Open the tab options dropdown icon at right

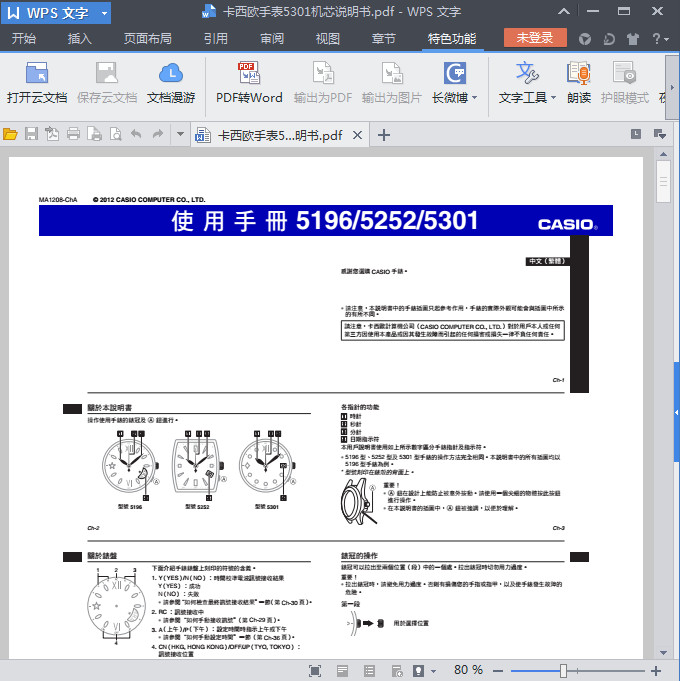point(660,134)
